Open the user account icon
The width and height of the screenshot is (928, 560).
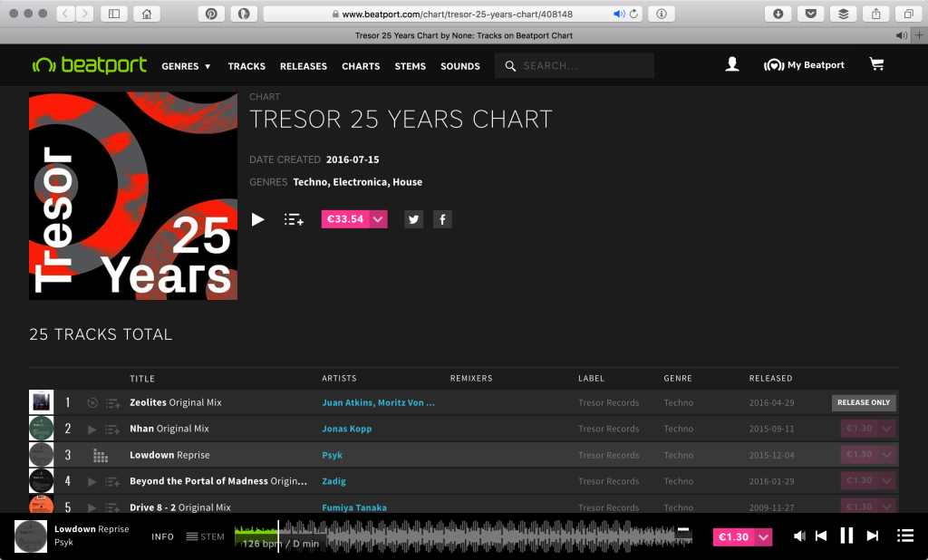pos(732,65)
